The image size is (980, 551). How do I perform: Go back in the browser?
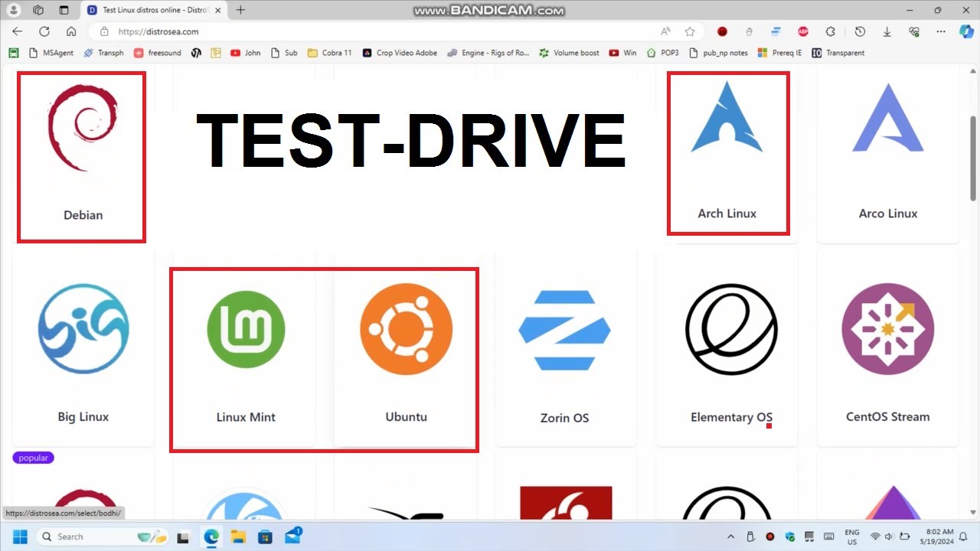(18, 31)
